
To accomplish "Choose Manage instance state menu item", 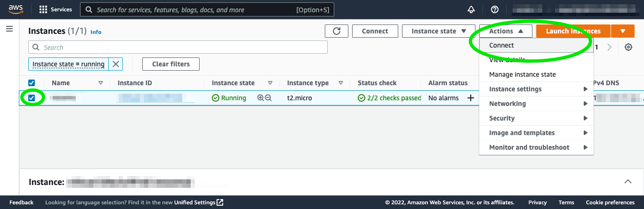I will point(536,74).
